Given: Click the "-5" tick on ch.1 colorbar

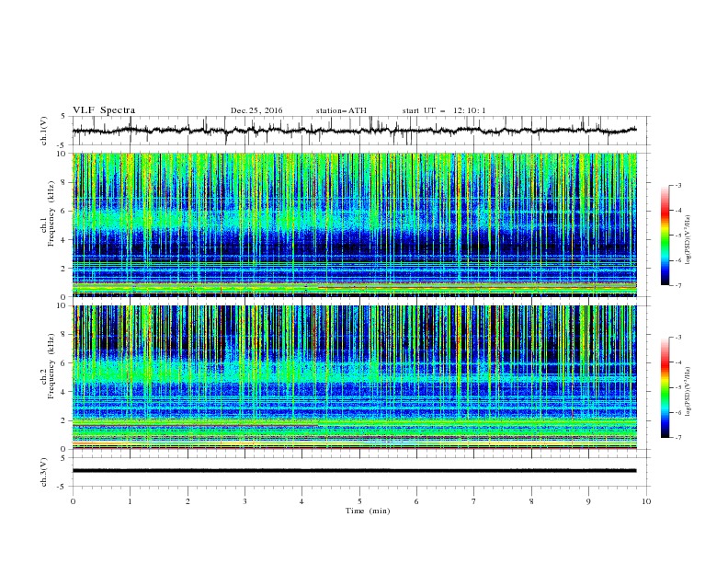Looking at the screenshot, I should 677,236.
